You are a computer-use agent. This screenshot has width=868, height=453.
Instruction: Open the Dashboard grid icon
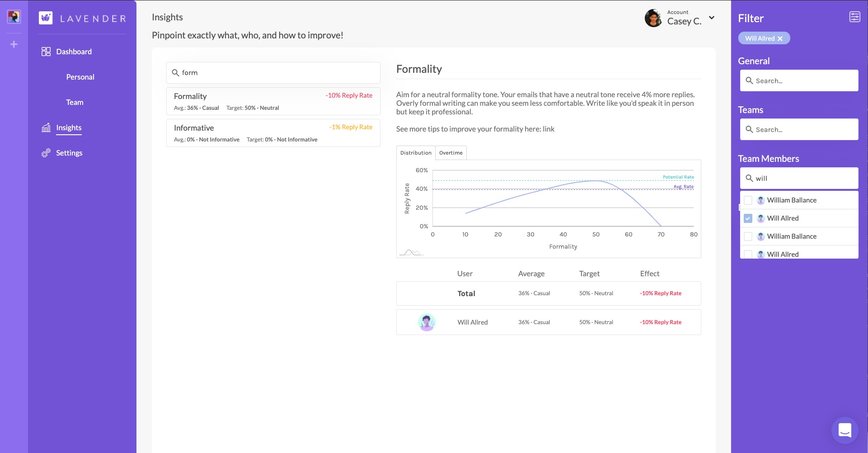[46, 52]
